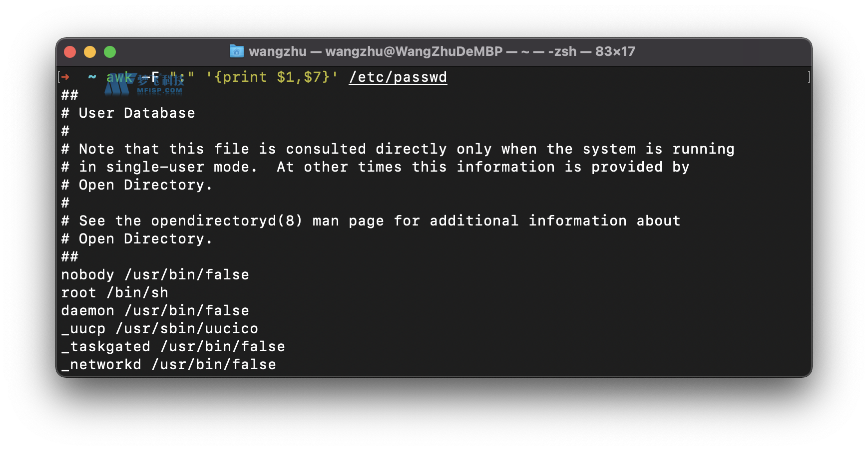This screenshot has width=868, height=451.
Task: Click the -zsh label in the title bar
Action: (563, 51)
